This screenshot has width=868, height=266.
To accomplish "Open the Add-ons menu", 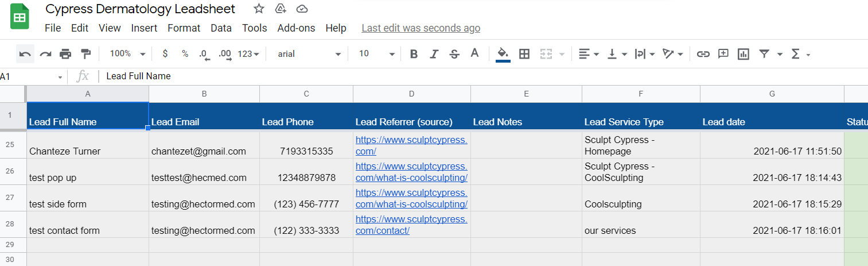I will point(296,28).
